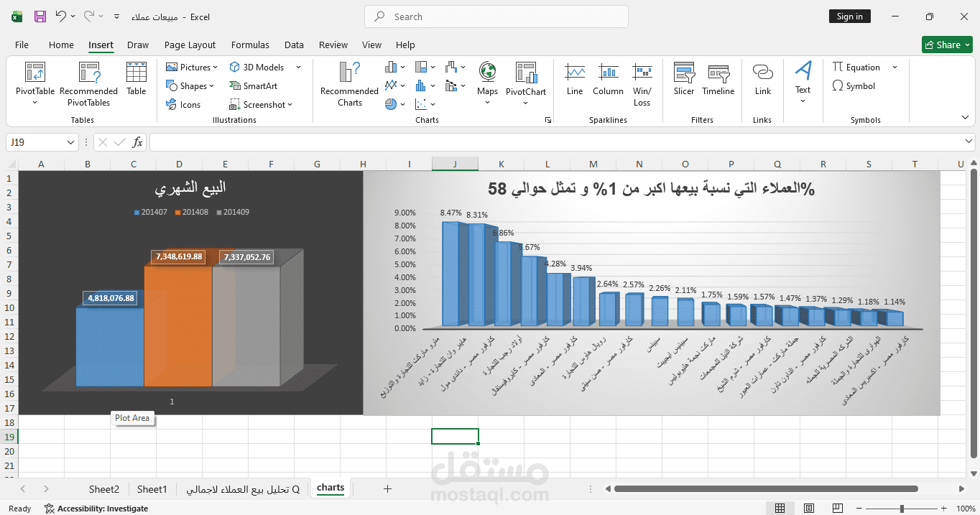
Task: Switch to the Formulas tab
Action: pyautogui.click(x=250, y=45)
